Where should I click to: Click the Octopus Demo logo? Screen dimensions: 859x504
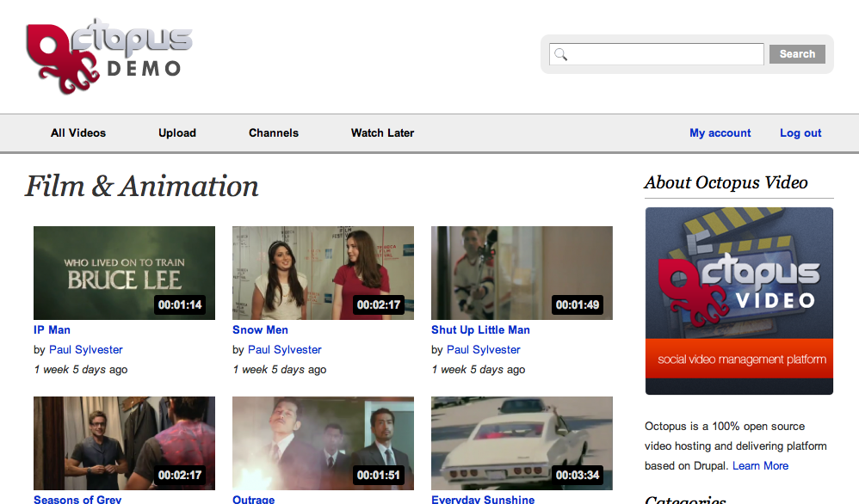pos(108,57)
